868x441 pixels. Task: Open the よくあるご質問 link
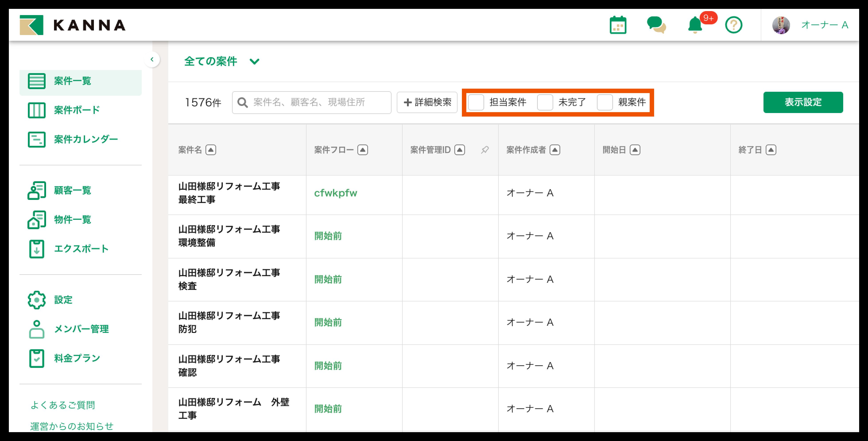63,405
